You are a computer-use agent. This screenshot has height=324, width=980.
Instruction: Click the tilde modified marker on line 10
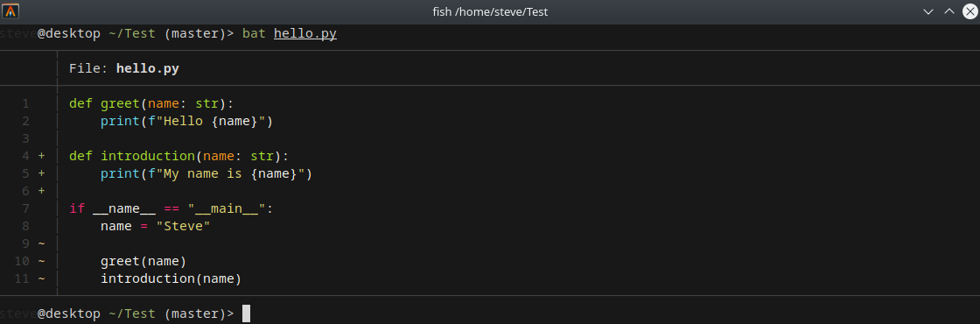[x=41, y=261]
